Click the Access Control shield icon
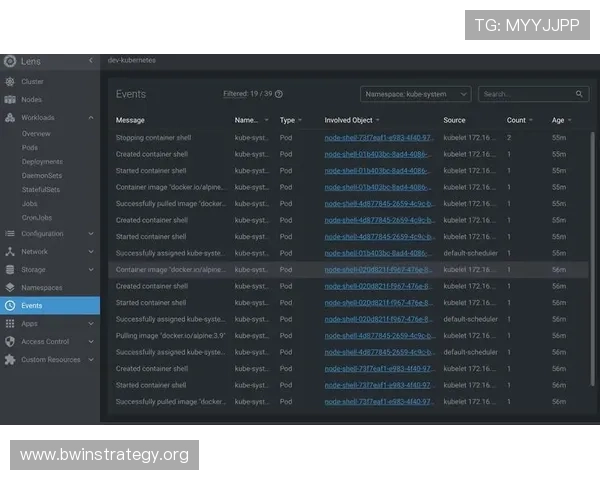The width and height of the screenshot is (600, 480). 10,341
